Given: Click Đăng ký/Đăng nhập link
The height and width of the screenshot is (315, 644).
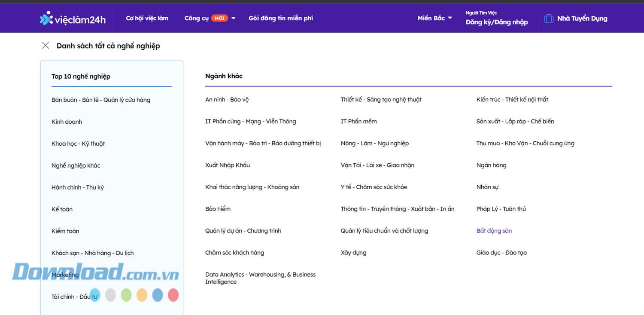Looking at the screenshot, I should [x=496, y=22].
